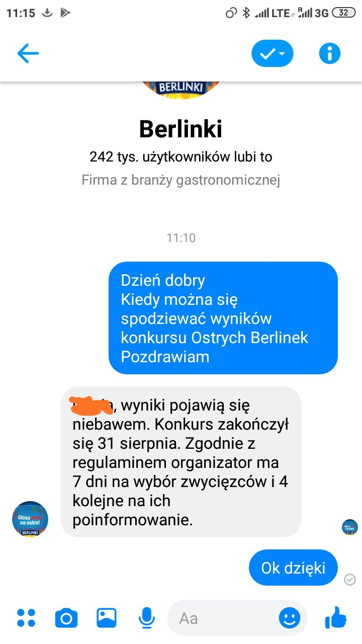Open the photo gallery icon
This screenshot has height=644, width=362.
[107, 618]
